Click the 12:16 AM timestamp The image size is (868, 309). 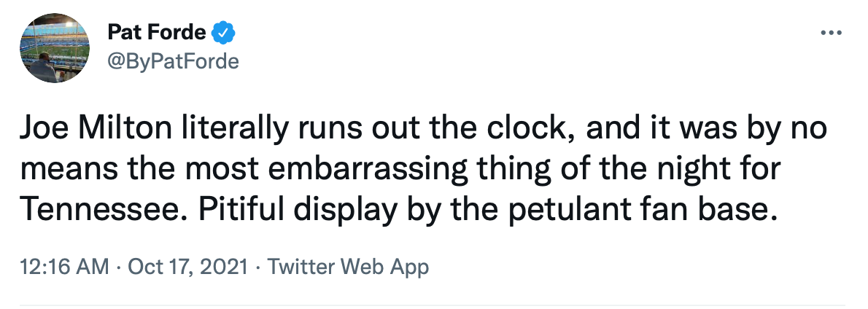point(64,267)
